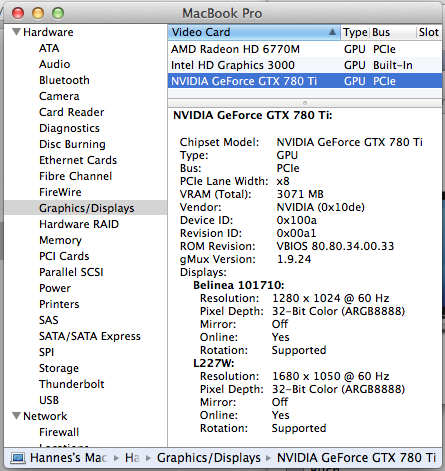This screenshot has height=471, width=445.
Task: Select SPI in the sidebar
Action: 46,352
